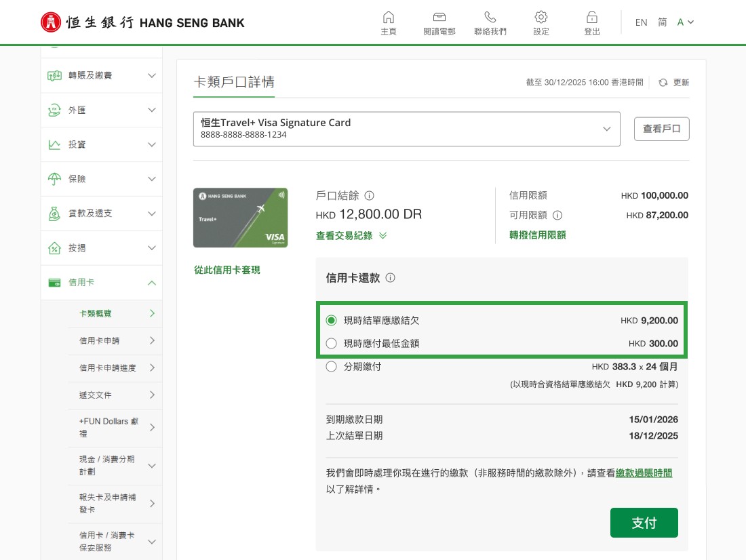The image size is (746, 560).
Task: Select current statement balance radio option
Action: tap(331, 321)
